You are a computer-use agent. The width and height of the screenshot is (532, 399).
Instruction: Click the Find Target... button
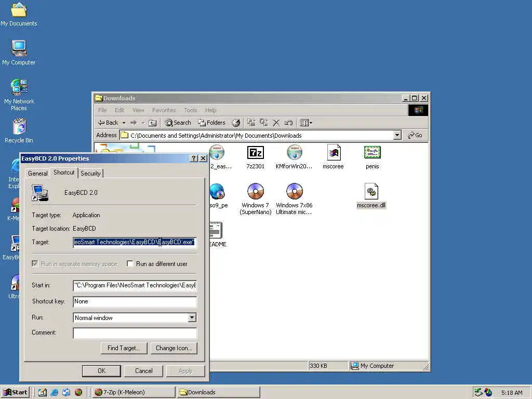124,348
